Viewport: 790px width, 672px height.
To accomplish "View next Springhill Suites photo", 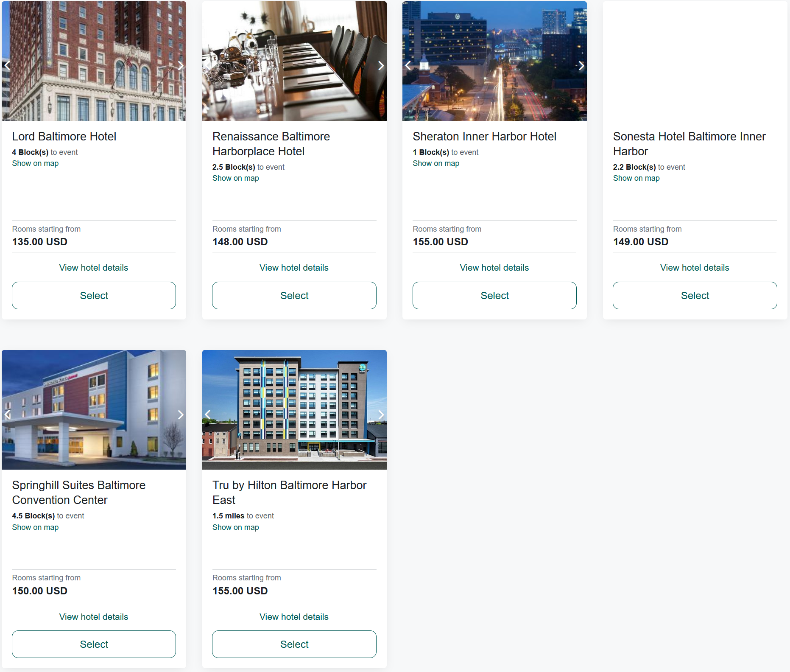I will [180, 414].
